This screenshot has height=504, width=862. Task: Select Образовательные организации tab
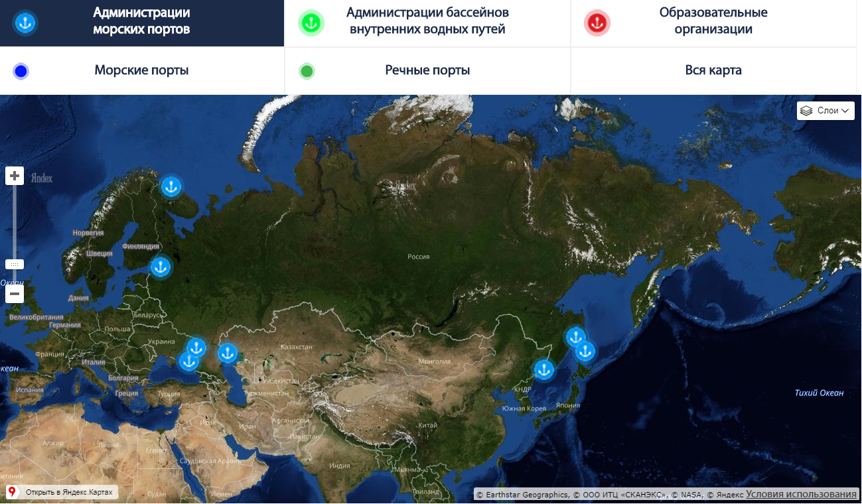point(713,23)
